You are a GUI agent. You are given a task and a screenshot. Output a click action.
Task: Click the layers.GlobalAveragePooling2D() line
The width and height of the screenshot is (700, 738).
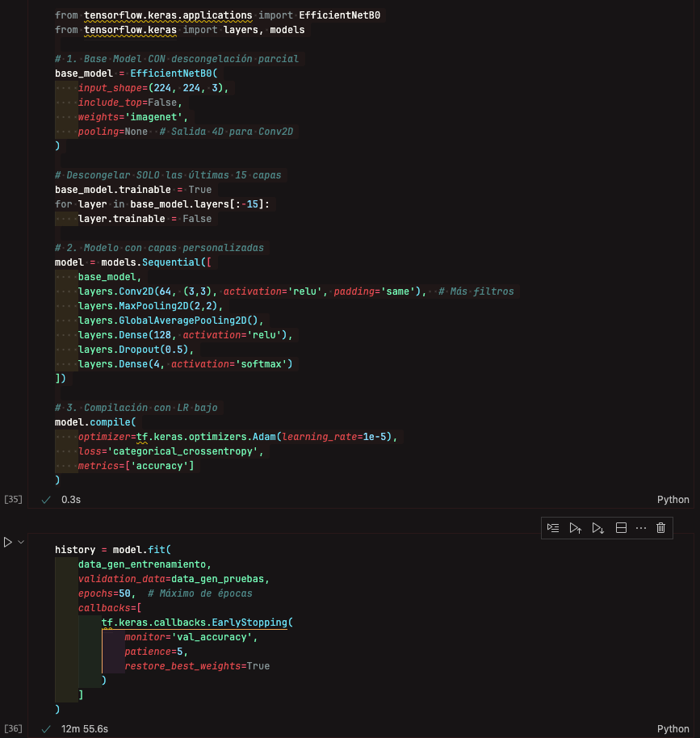click(x=171, y=321)
